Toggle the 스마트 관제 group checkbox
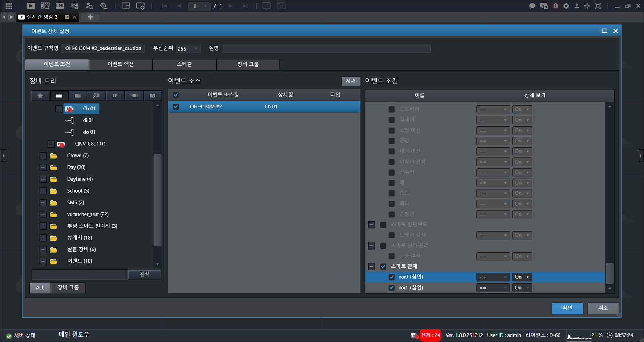 pos(383,266)
